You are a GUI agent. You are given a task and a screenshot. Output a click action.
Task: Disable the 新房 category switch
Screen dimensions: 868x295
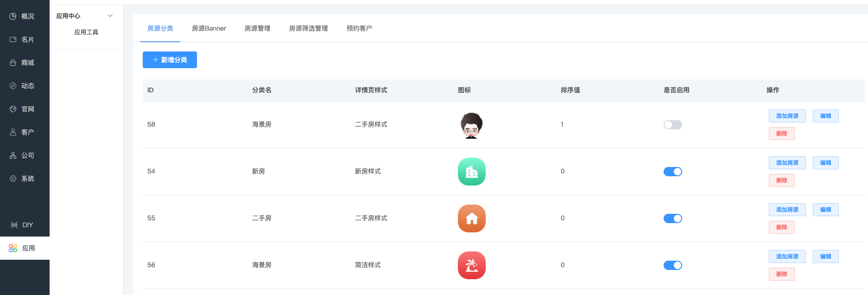pyautogui.click(x=673, y=172)
